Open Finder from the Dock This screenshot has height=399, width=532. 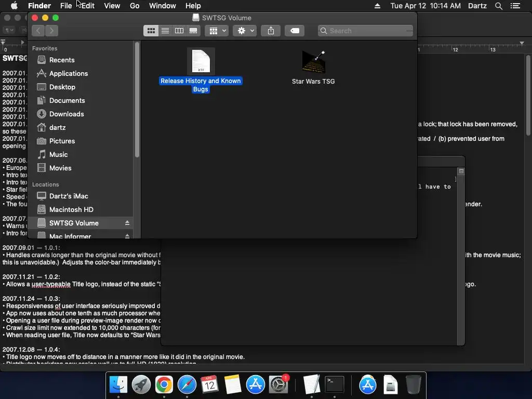[x=118, y=385]
